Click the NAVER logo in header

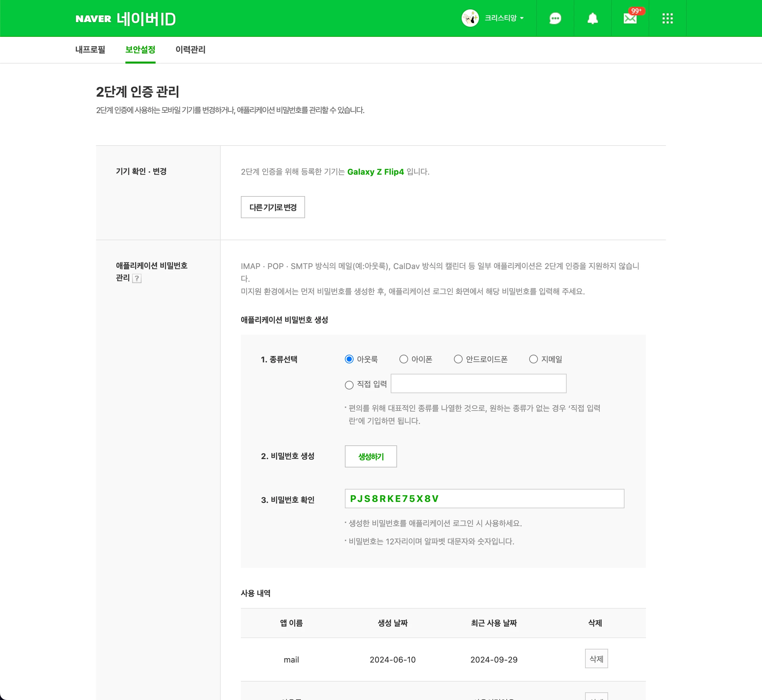pos(93,18)
